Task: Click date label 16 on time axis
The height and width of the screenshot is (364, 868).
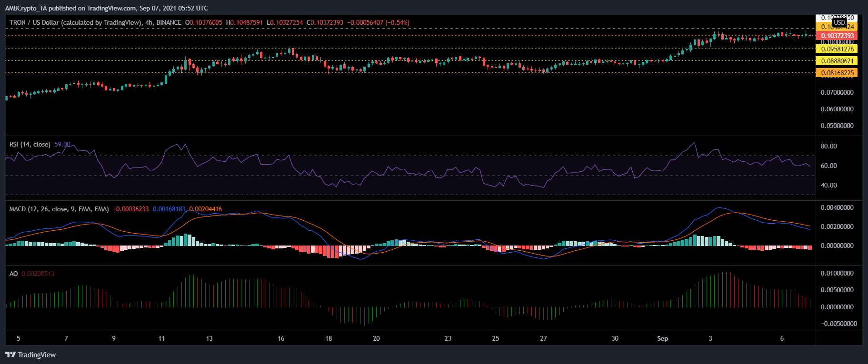Action: [x=281, y=338]
